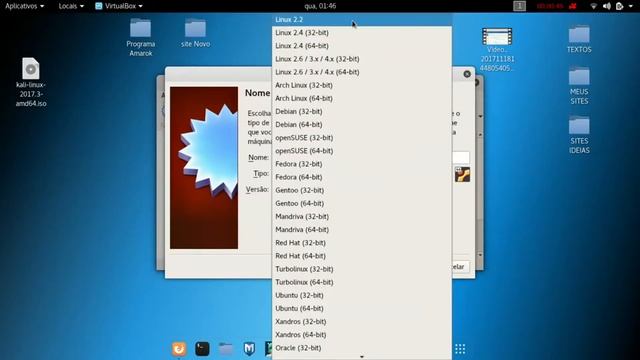Open the clock showing qua, 01:46
The width and height of the screenshot is (640, 360).
tap(320, 6)
